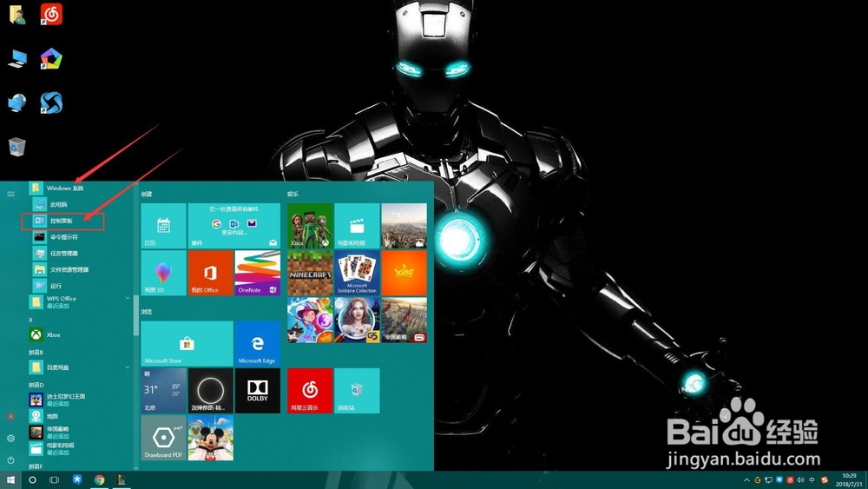The image size is (868, 489).
Task: Open 文件资源管理器 (File Explorer) entry
Action: coord(69,270)
